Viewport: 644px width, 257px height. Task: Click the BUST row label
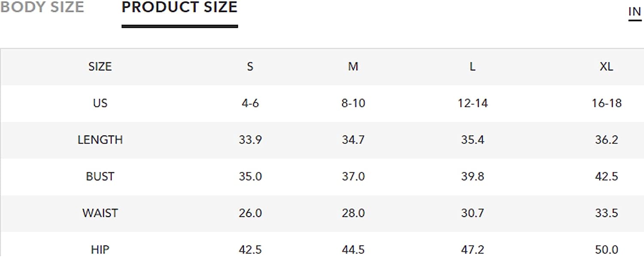[100, 176]
